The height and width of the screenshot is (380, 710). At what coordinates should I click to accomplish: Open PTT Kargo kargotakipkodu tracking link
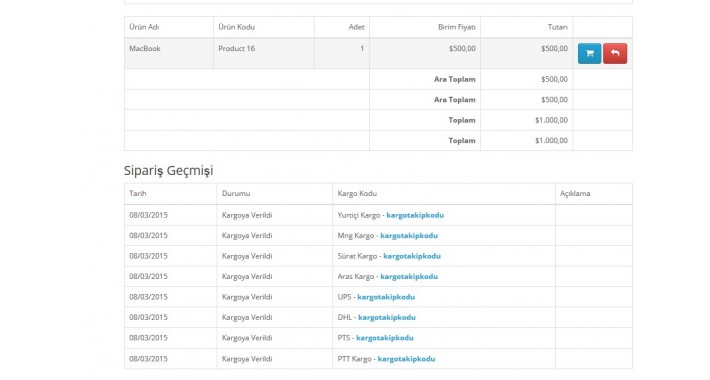pos(406,359)
